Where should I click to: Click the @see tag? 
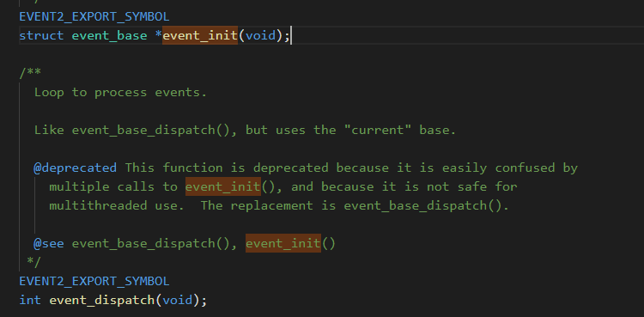coord(49,243)
